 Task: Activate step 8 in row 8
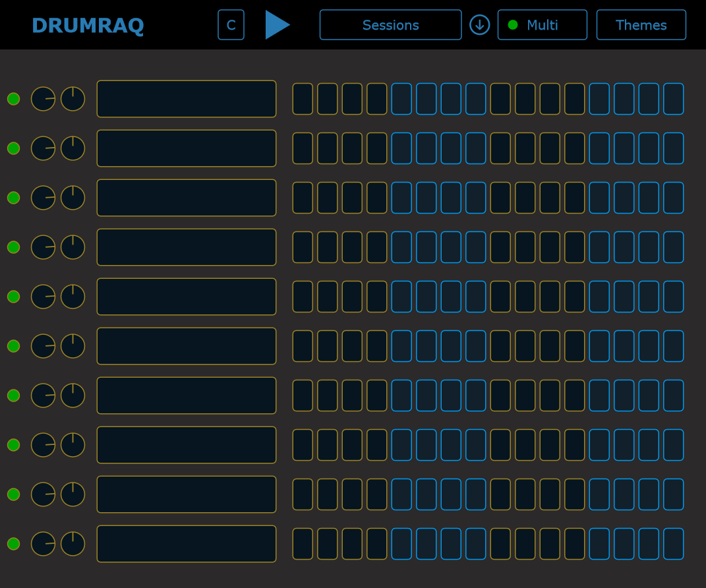(x=475, y=445)
